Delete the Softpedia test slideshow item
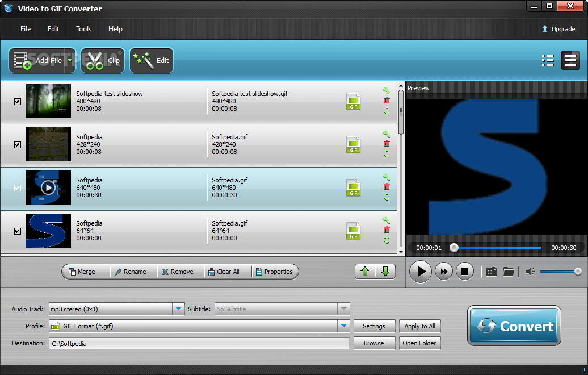Image resolution: width=588 pixels, height=375 pixels. pos(387,100)
